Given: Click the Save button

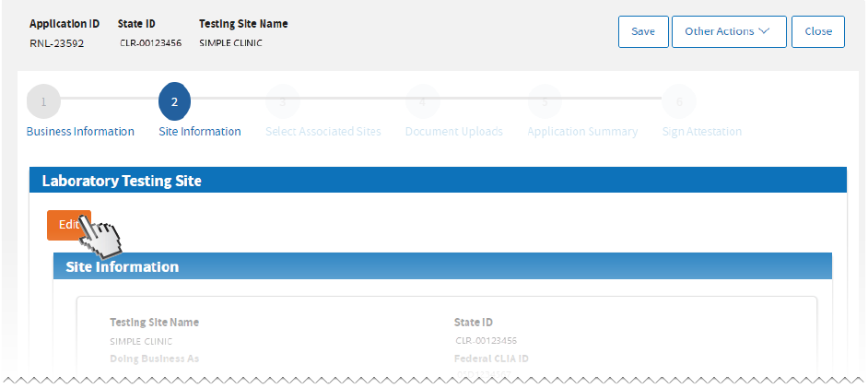Looking at the screenshot, I should click(x=642, y=31).
